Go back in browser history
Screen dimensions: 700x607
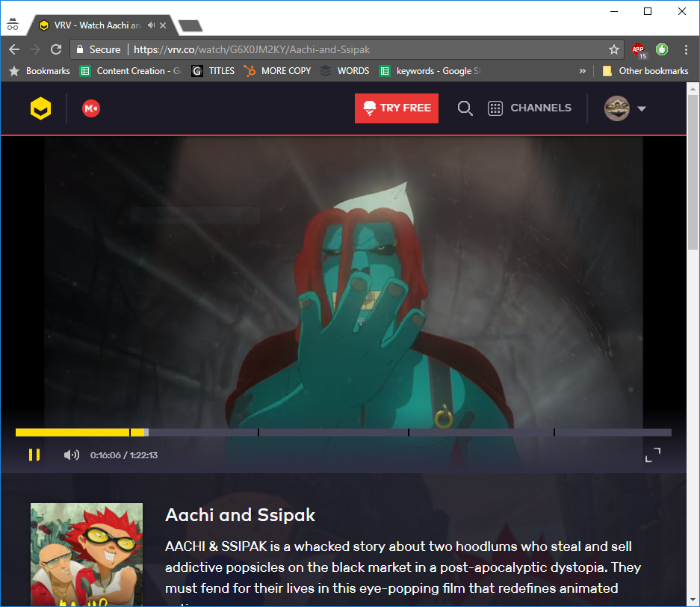(14, 49)
